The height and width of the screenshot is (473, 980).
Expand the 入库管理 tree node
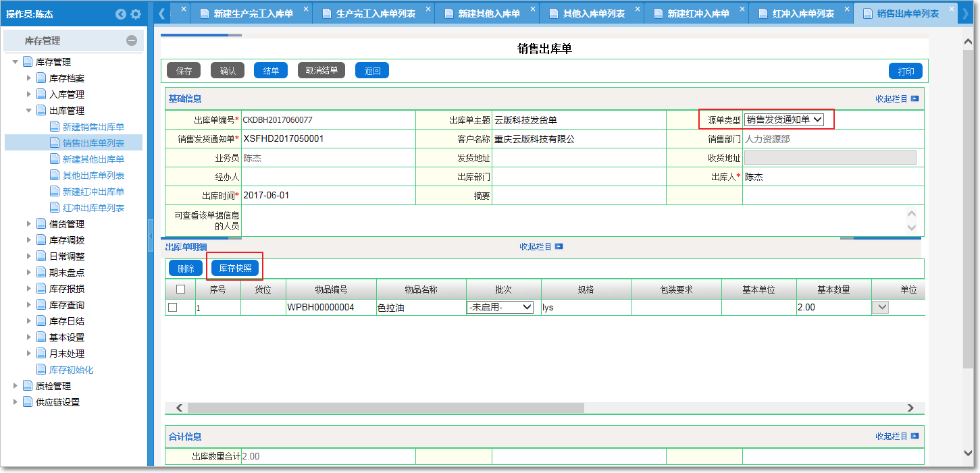pos(29,94)
